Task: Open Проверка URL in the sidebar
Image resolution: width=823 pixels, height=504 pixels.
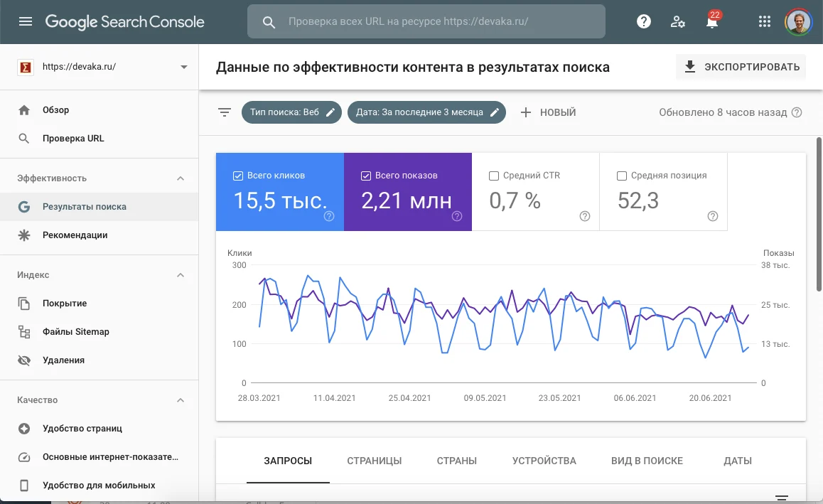Action: (x=99, y=139)
